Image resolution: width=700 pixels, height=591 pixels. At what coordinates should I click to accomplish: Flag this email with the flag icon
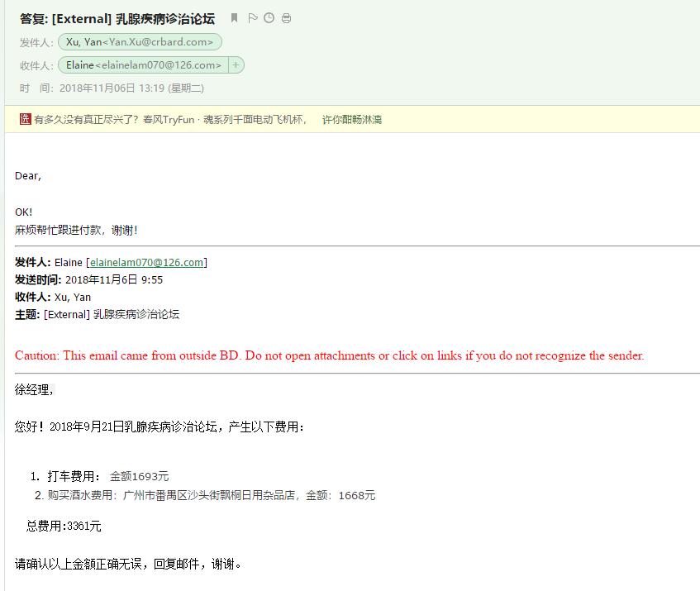click(x=253, y=18)
